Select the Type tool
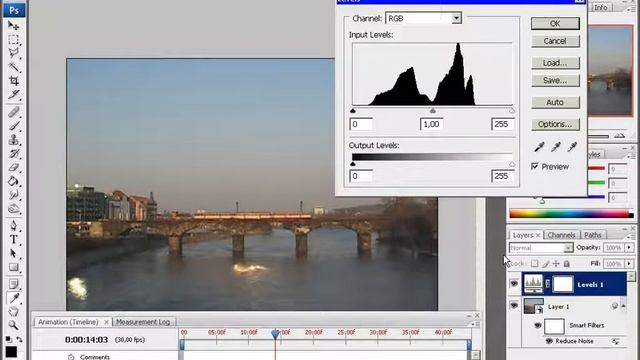Image resolution: width=640 pixels, height=360 pixels. pos(13,240)
